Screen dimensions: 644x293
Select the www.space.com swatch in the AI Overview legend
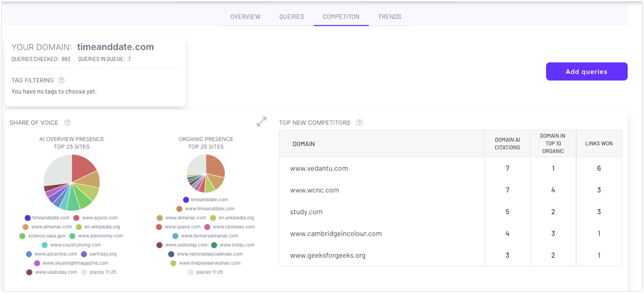click(x=76, y=218)
